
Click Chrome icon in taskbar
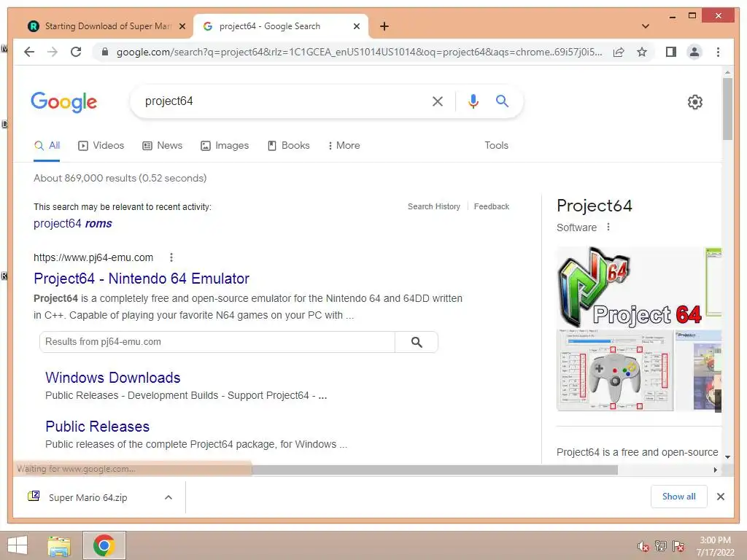(x=104, y=545)
